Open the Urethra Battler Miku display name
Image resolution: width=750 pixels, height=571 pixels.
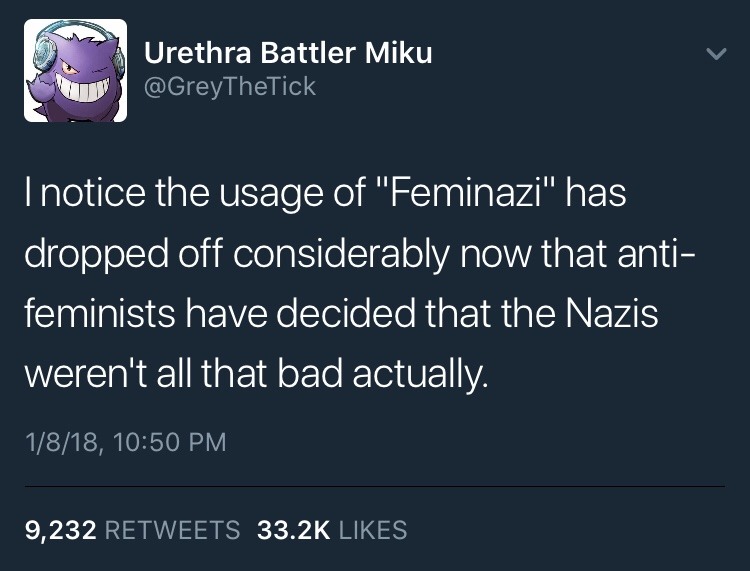point(289,52)
